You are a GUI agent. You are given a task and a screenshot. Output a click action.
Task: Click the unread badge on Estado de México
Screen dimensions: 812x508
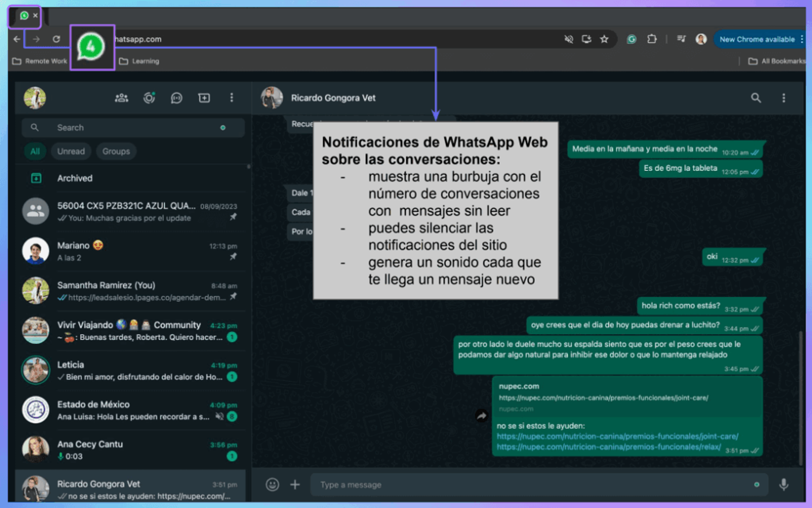point(232,417)
